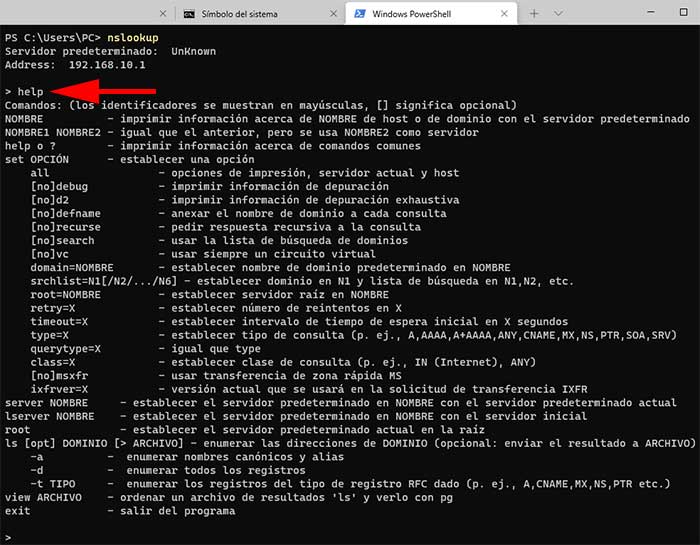Close the Símbolo del sistema tab

(331, 14)
